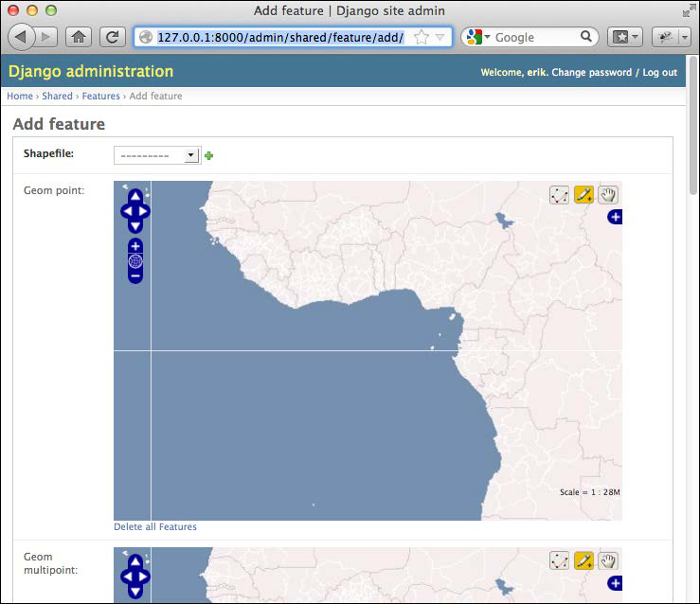The width and height of the screenshot is (700, 604).
Task: Open Google search engine selector dropdown
Action: tap(477, 37)
